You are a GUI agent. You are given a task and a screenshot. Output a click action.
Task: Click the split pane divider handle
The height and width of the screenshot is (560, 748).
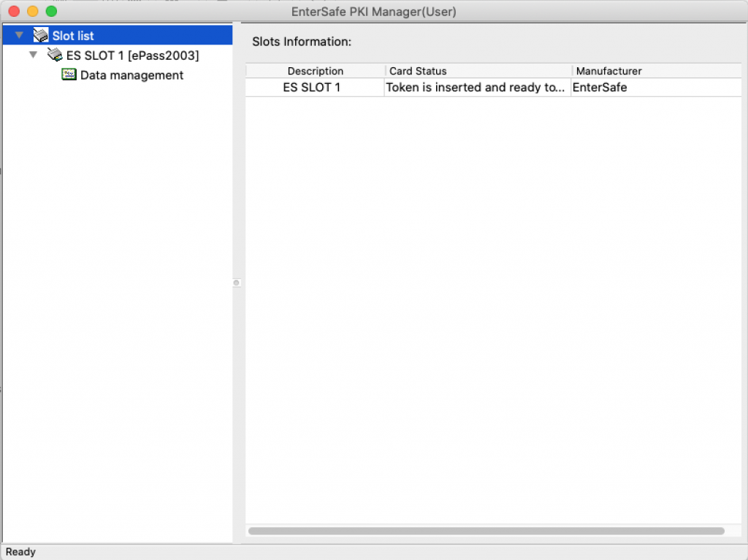coord(236,283)
